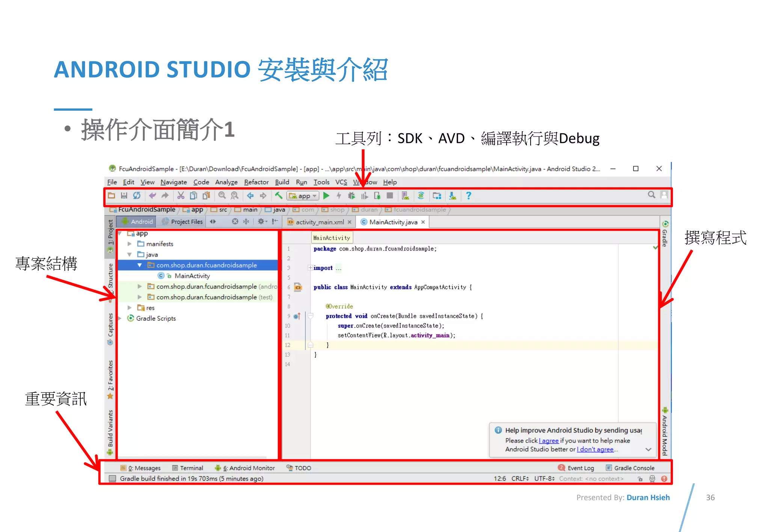
Task: Select MainActivity in project tree
Action: 192,276
